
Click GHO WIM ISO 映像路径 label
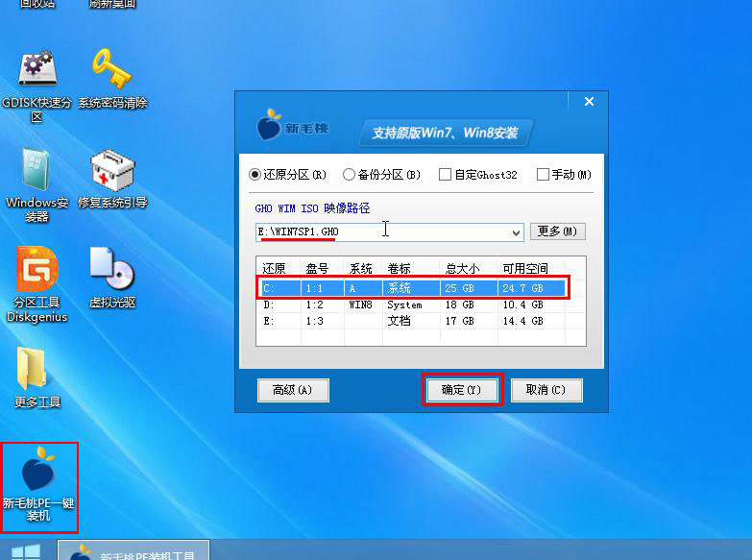coord(312,208)
